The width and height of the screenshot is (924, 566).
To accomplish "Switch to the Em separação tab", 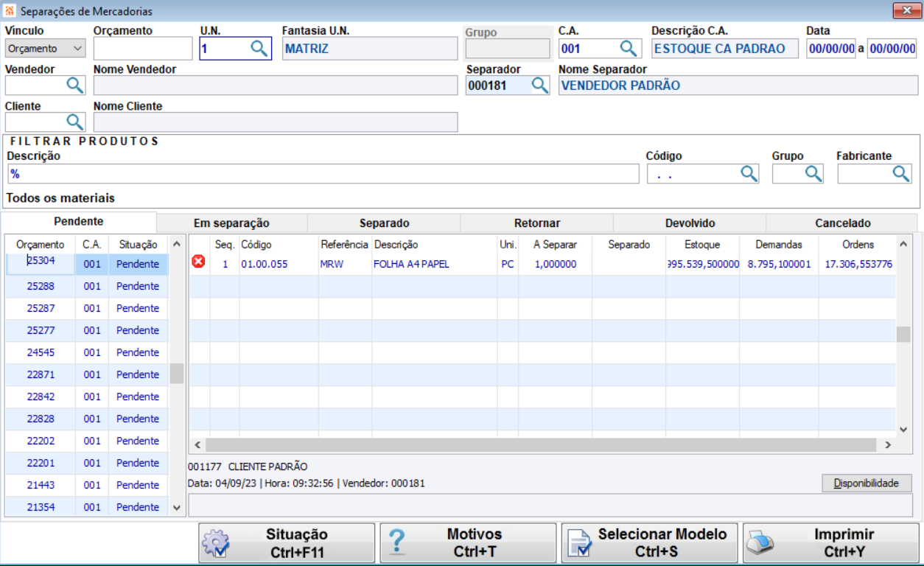I will click(x=231, y=223).
